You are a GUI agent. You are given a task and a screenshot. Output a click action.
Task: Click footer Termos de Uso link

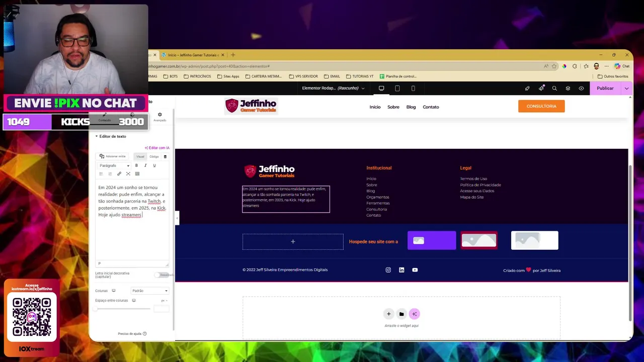pos(473,179)
